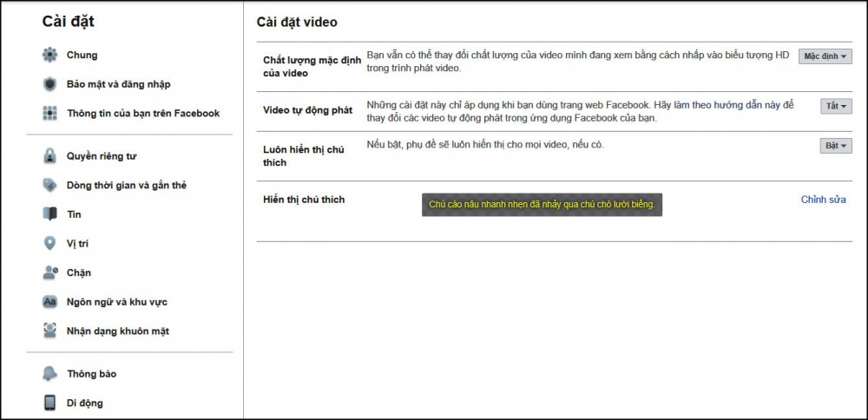The height and width of the screenshot is (420, 868).
Task: Open the Quyền riêng tư settings menu item
Action: 102,156
